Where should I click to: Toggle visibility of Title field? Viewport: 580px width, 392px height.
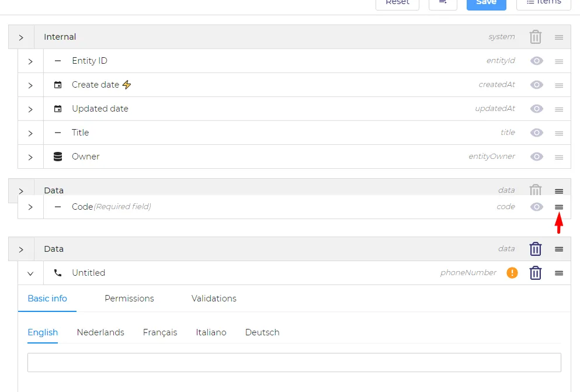(536, 133)
